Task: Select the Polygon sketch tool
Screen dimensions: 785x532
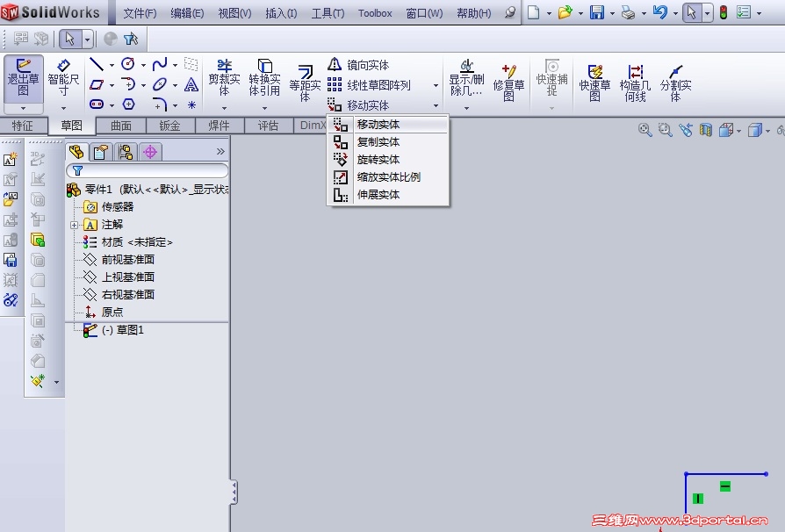Action: 129,104
